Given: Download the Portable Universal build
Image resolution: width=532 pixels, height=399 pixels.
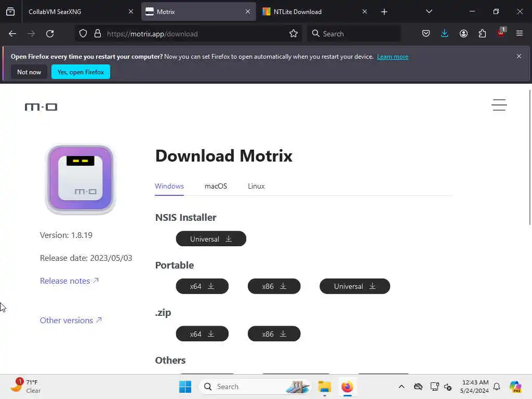Looking at the screenshot, I should coord(355,286).
